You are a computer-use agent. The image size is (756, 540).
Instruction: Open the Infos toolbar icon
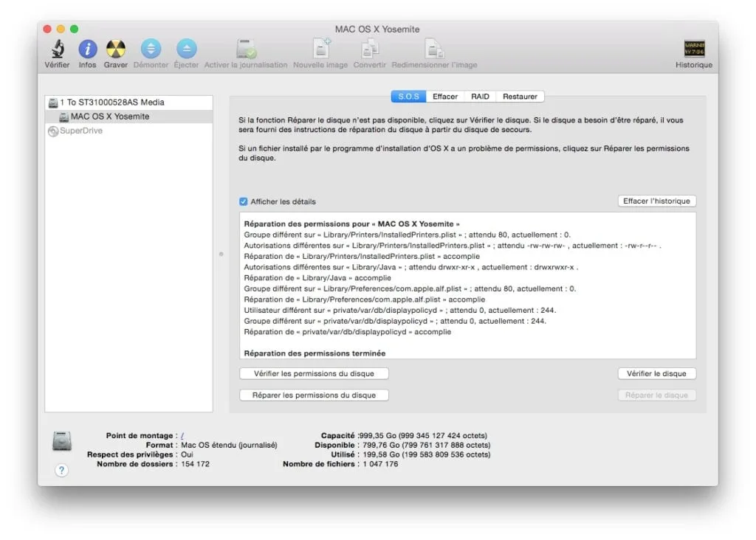(x=88, y=49)
